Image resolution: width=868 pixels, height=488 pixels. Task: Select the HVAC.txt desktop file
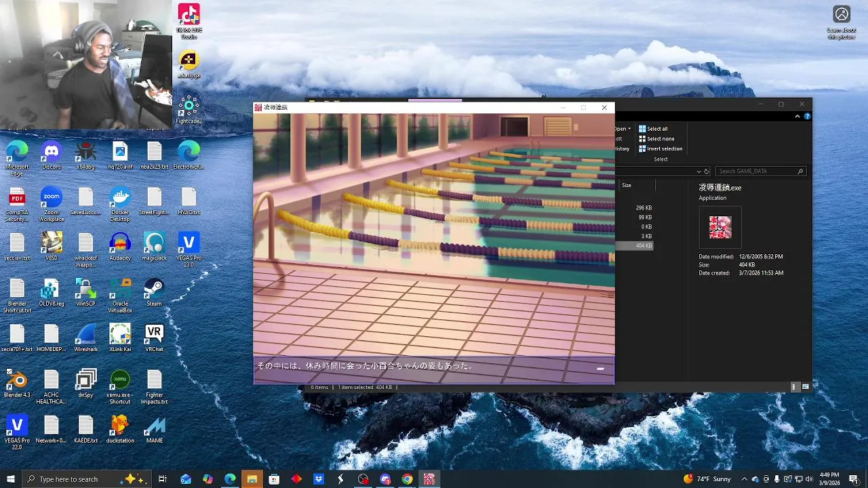coord(189,201)
